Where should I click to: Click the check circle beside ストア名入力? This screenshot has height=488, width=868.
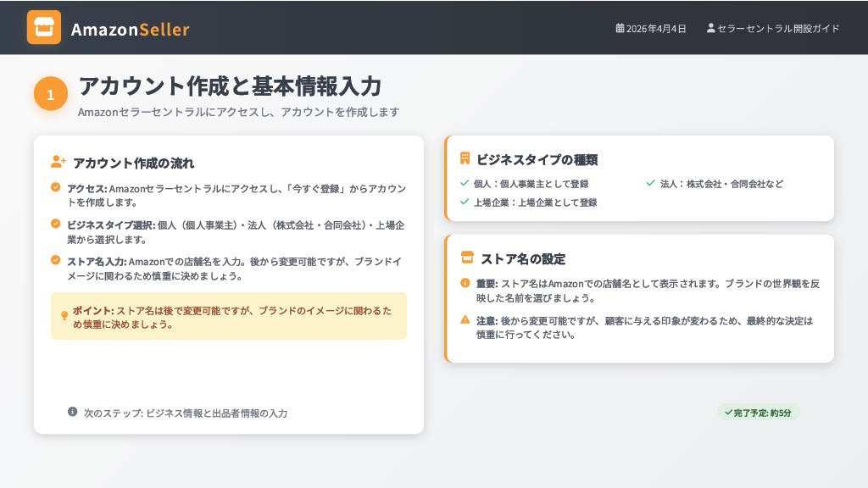click(x=56, y=260)
